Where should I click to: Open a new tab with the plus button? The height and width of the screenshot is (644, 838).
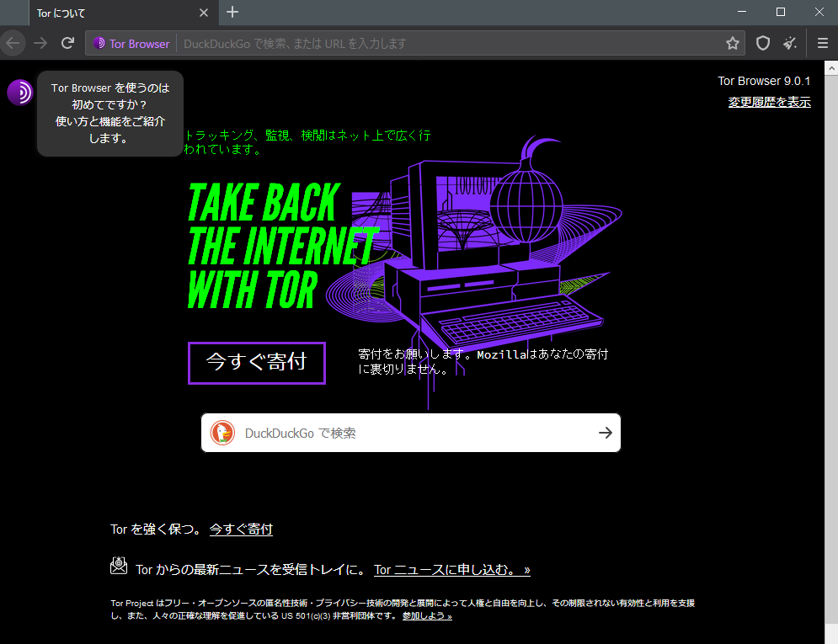232,13
